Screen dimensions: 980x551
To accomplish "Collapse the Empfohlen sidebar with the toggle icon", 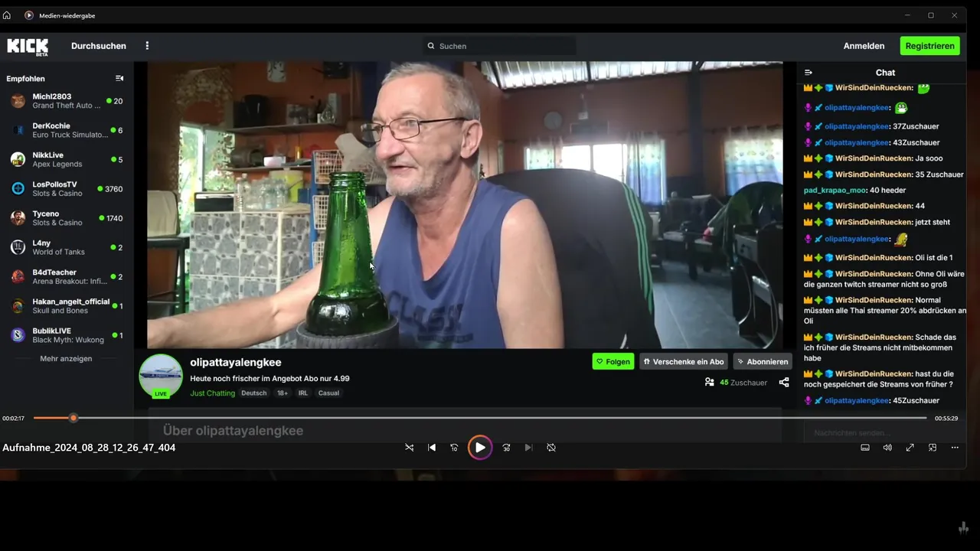I will [119, 78].
